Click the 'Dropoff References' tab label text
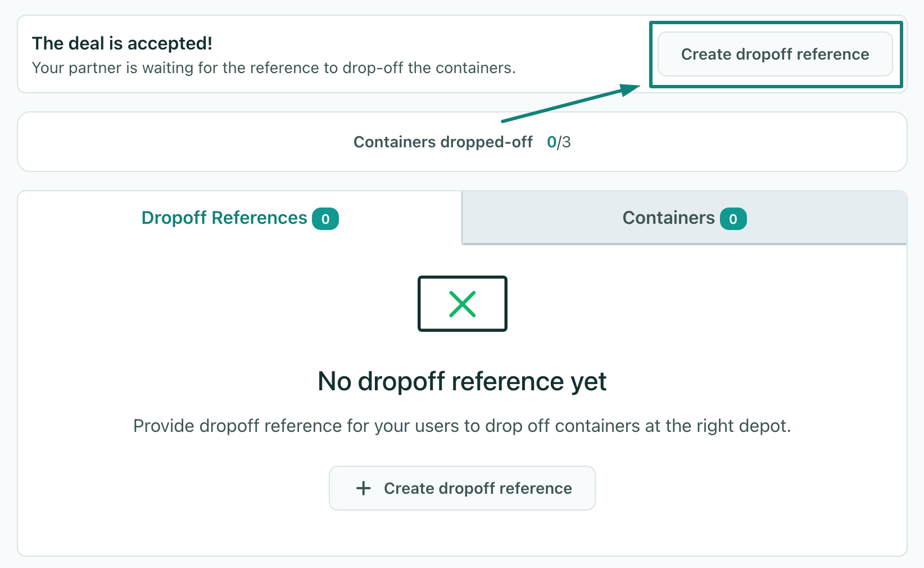The width and height of the screenshot is (924, 568). click(224, 218)
